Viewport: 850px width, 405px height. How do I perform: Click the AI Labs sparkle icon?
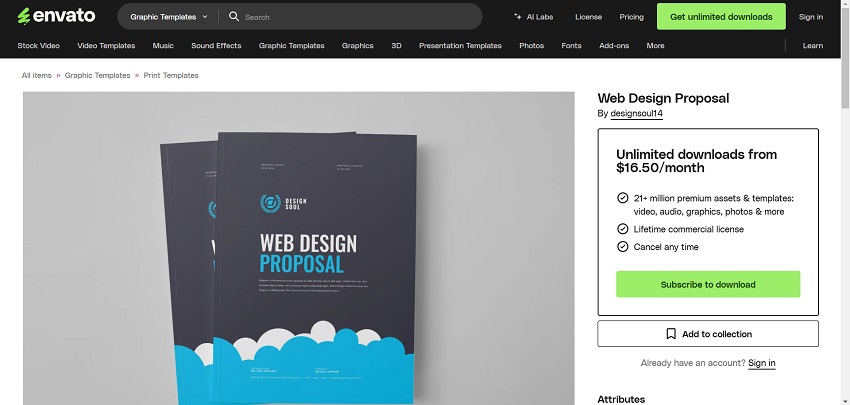click(x=518, y=17)
